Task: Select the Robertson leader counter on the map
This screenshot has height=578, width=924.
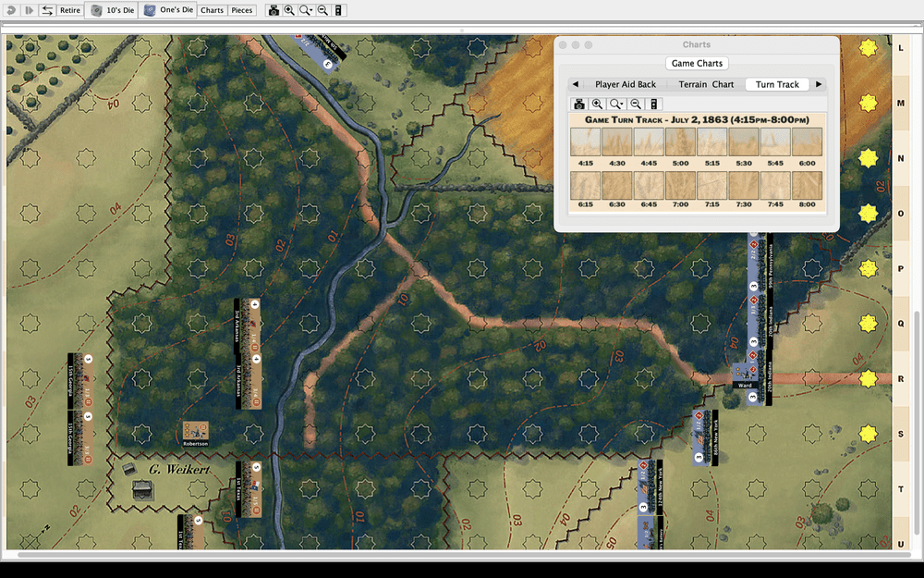Action: pyautogui.click(x=194, y=433)
